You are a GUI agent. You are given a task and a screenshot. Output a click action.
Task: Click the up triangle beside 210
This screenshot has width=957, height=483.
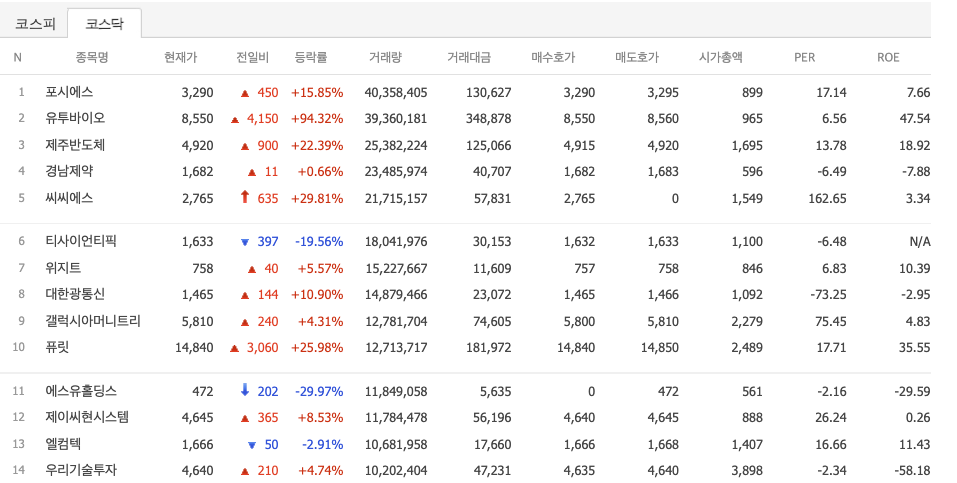pos(245,472)
